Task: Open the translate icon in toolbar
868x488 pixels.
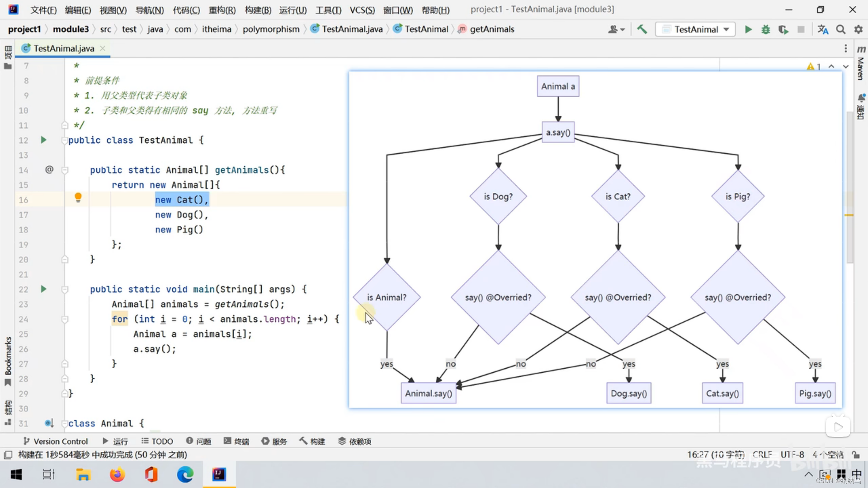Action: tap(823, 29)
